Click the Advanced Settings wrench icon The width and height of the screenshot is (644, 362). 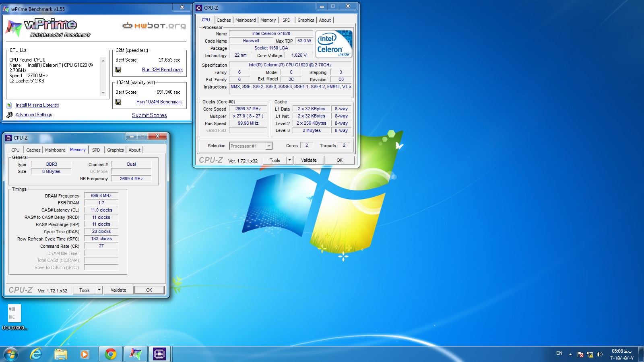(9, 115)
